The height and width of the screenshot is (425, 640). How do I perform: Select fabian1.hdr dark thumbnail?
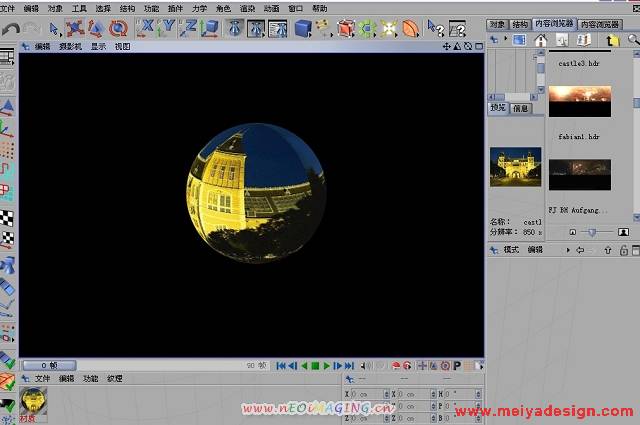(x=580, y=175)
